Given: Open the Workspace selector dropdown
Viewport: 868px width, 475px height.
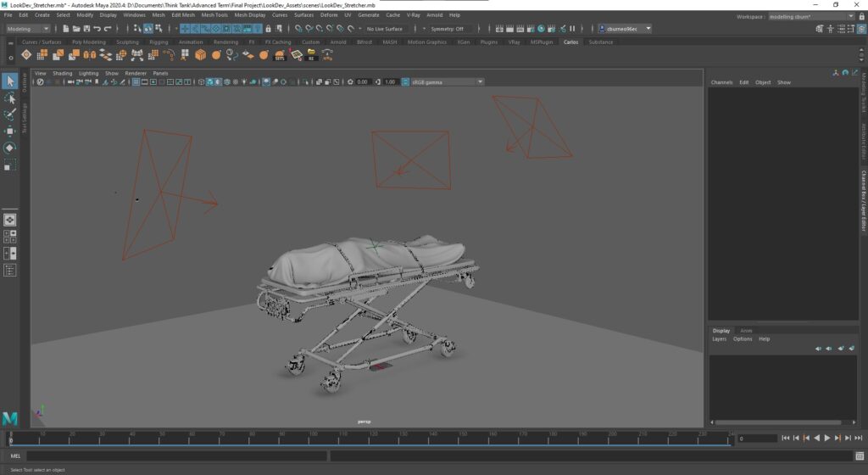Looking at the screenshot, I should coord(811,17).
